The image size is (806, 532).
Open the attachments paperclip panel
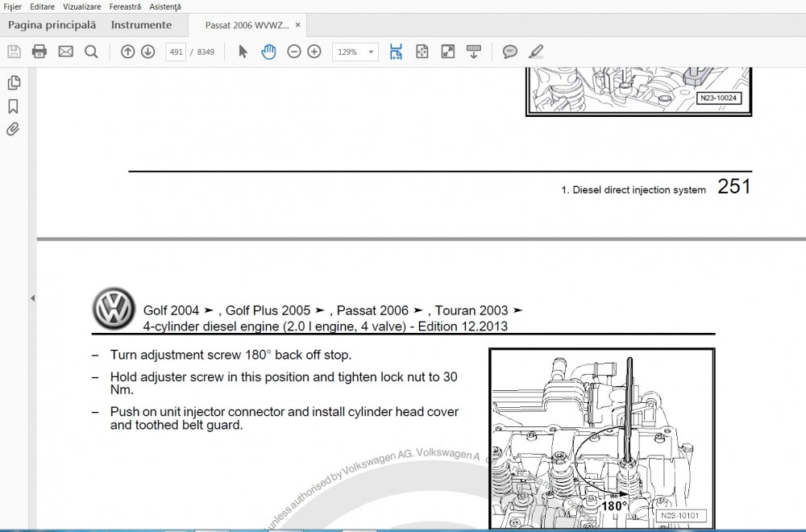(x=13, y=129)
